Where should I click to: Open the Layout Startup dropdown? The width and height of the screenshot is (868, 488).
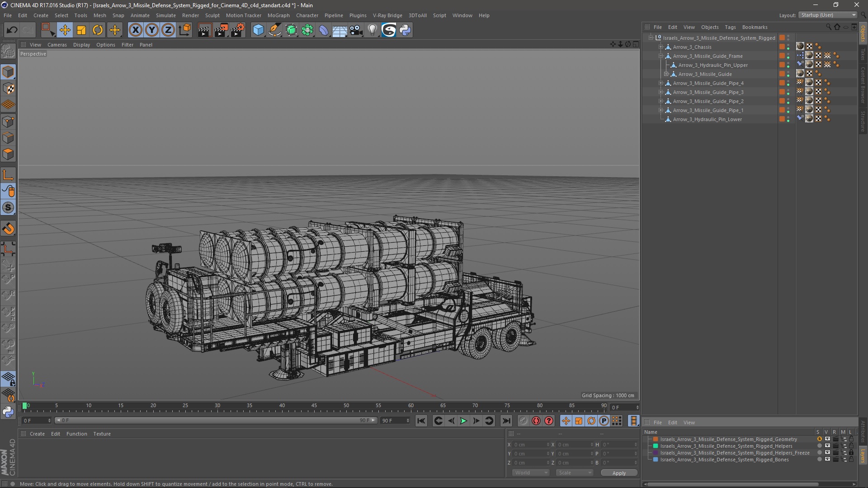pos(828,15)
